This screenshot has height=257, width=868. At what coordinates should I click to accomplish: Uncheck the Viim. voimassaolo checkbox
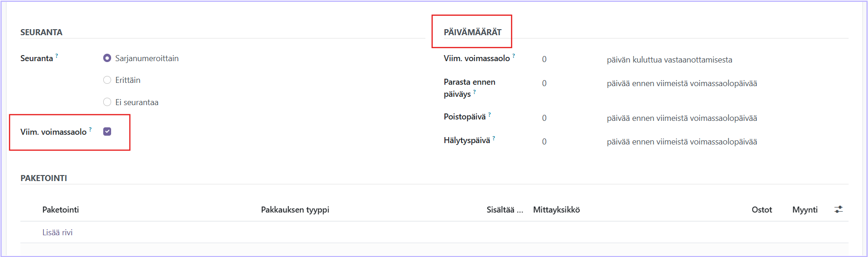pos(107,132)
